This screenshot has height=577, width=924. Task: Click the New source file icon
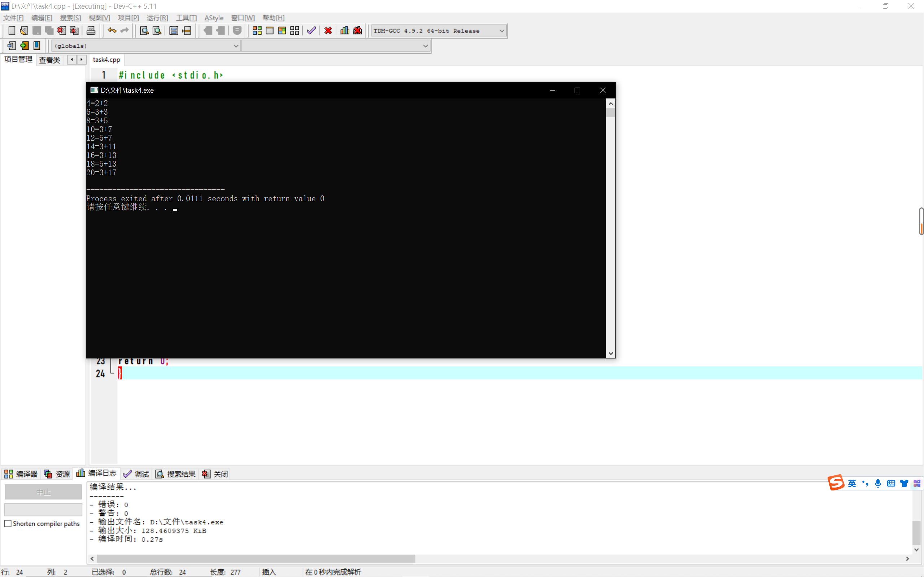click(x=12, y=31)
